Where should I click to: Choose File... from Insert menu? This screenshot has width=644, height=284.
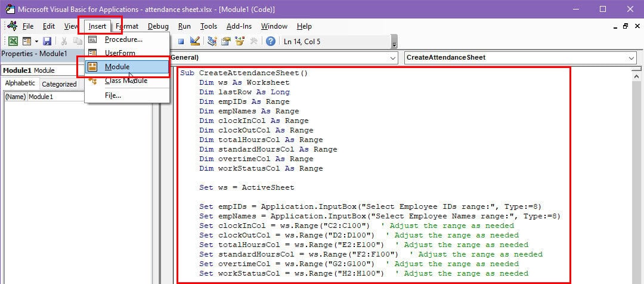128,95
